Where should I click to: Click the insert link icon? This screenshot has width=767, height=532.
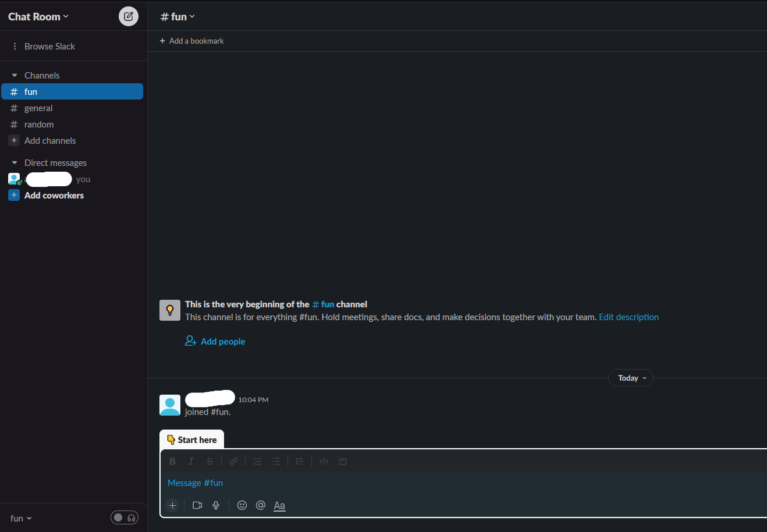pos(233,462)
